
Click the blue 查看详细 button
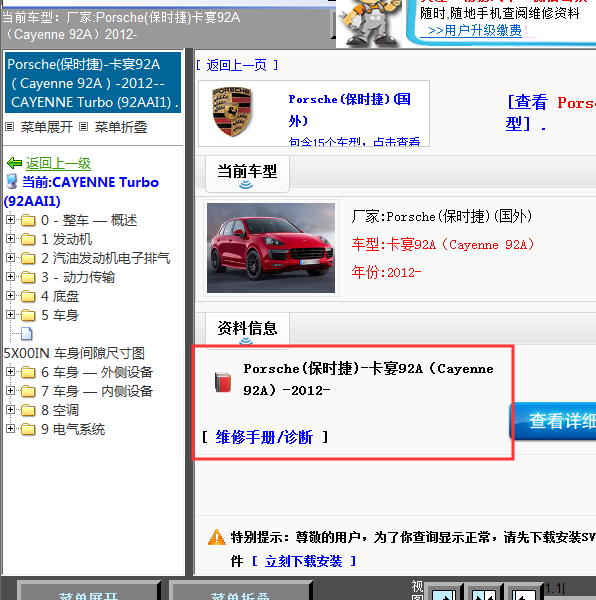point(553,421)
